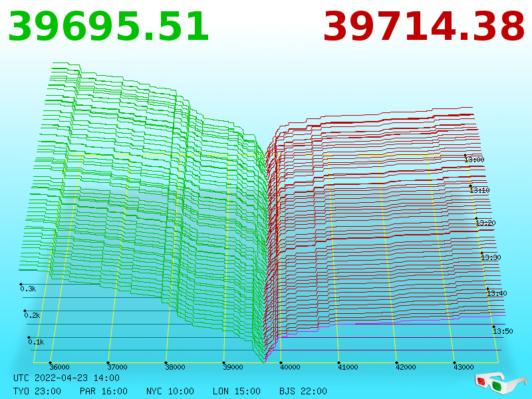Image resolution: width=532 pixels, height=399 pixels.
Task: Click the LON 15:00 London time
Action: [x=237, y=391]
